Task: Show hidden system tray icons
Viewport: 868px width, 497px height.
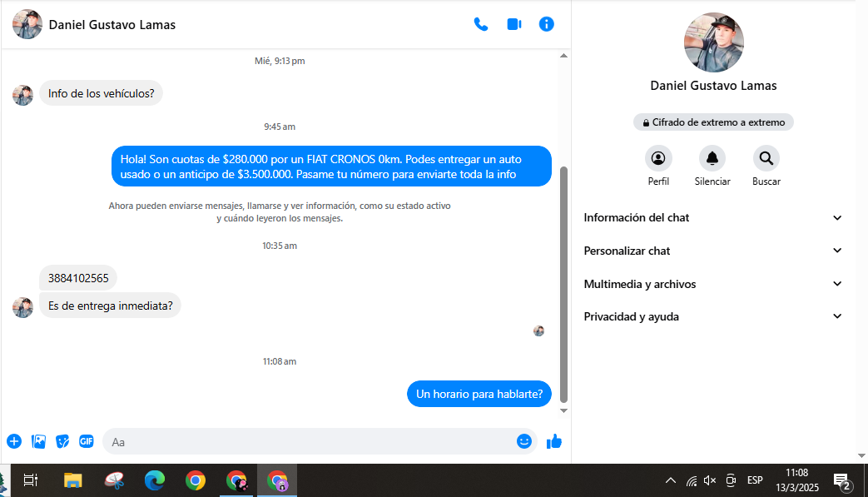Action: coord(671,480)
